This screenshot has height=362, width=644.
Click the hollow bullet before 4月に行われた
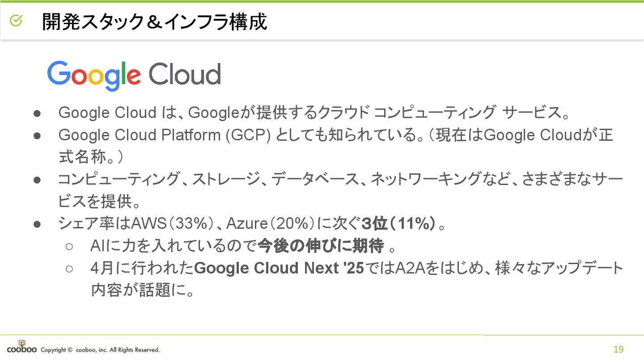[x=69, y=269]
